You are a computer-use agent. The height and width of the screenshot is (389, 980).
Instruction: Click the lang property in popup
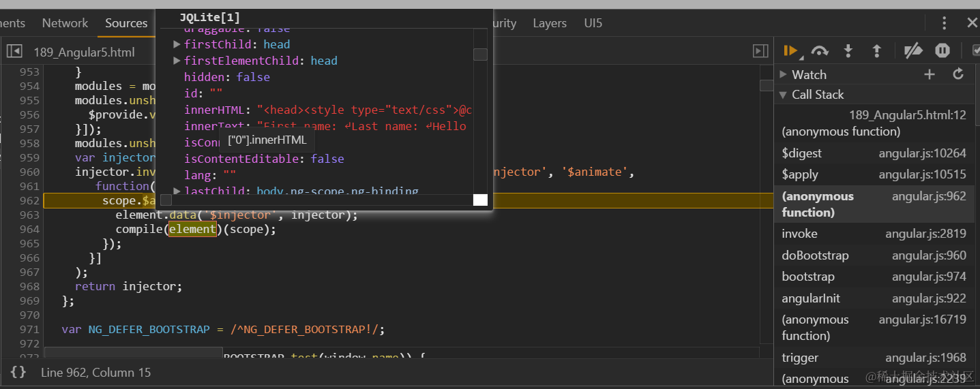[209, 175]
